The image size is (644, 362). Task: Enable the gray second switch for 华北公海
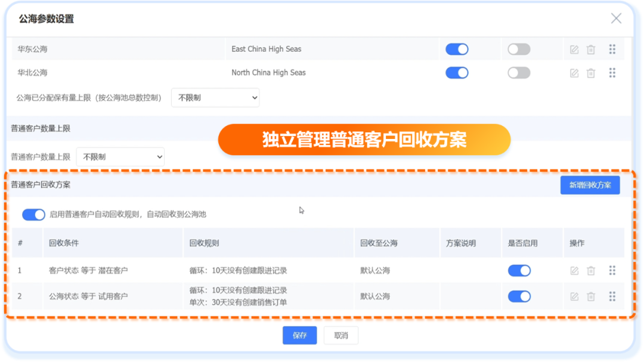pyautogui.click(x=519, y=73)
